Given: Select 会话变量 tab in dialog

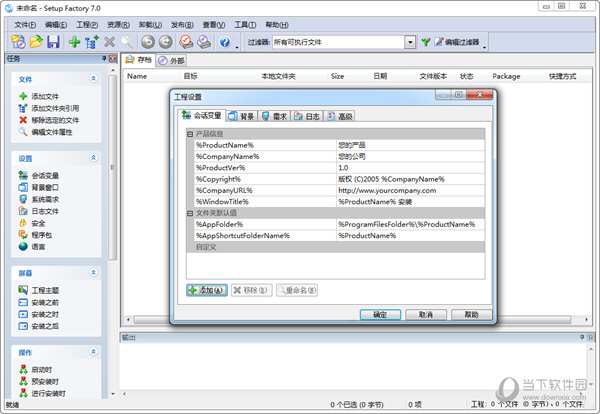Looking at the screenshot, I should point(202,115).
